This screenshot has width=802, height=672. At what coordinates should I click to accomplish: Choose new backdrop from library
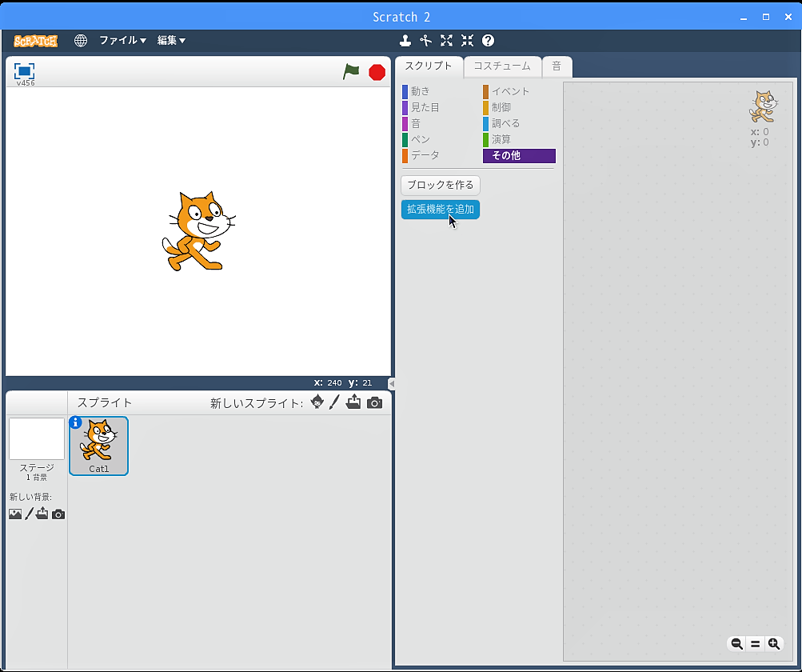pos(15,514)
